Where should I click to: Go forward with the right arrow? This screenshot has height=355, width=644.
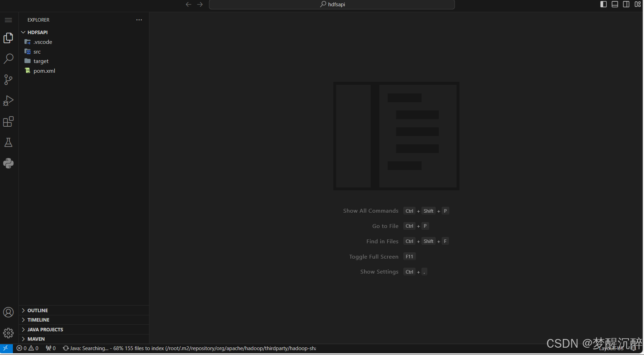coord(200,4)
